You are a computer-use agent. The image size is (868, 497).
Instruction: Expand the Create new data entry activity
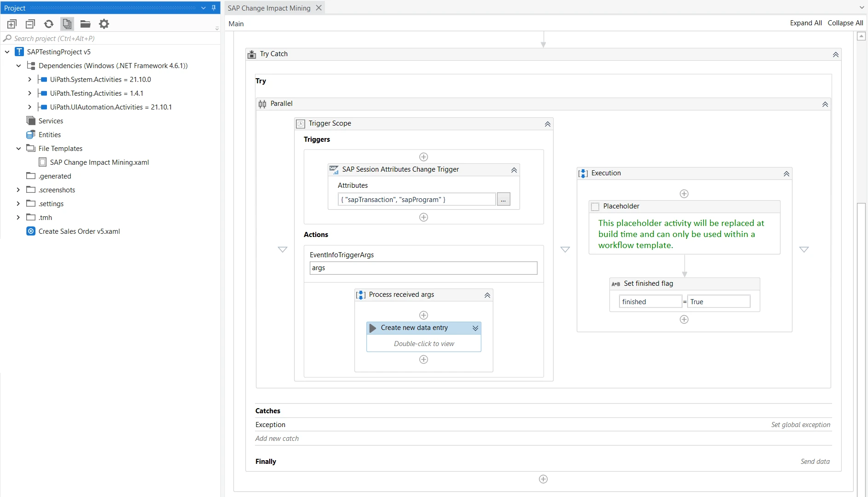pyautogui.click(x=475, y=328)
